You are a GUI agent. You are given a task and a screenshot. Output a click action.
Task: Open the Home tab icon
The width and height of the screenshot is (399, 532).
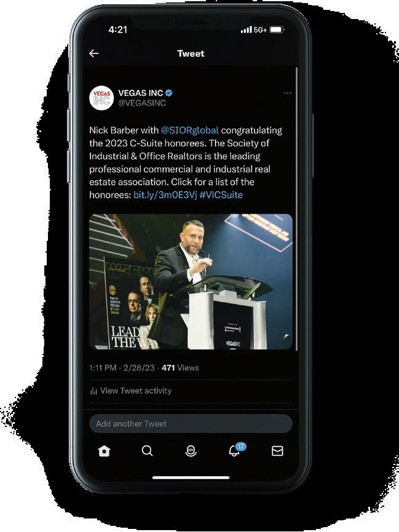coord(104,451)
